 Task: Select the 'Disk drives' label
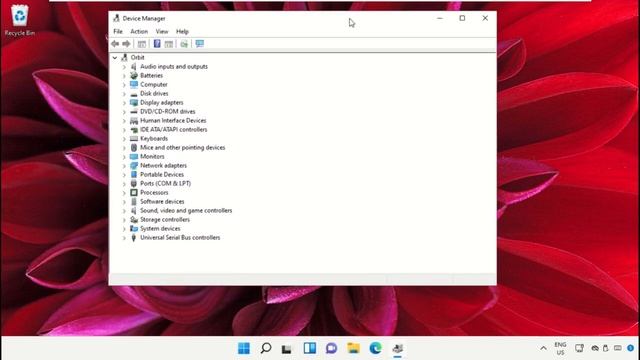coord(154,93)
